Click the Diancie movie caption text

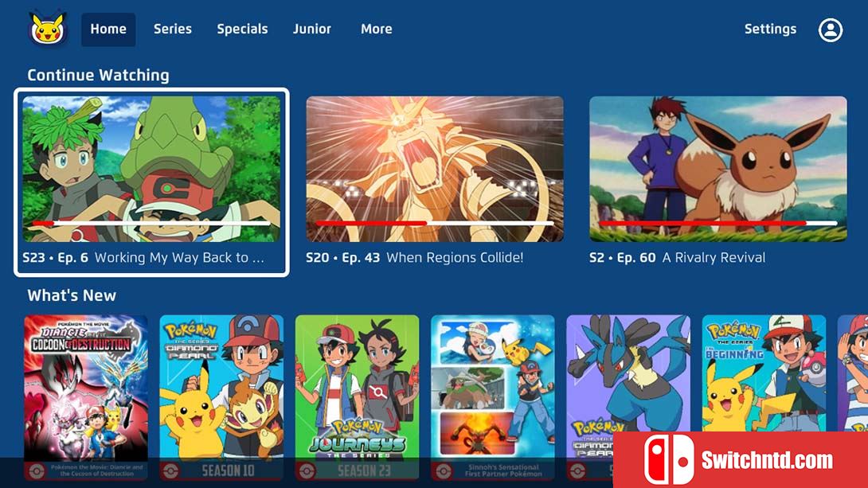click(96, 470)
